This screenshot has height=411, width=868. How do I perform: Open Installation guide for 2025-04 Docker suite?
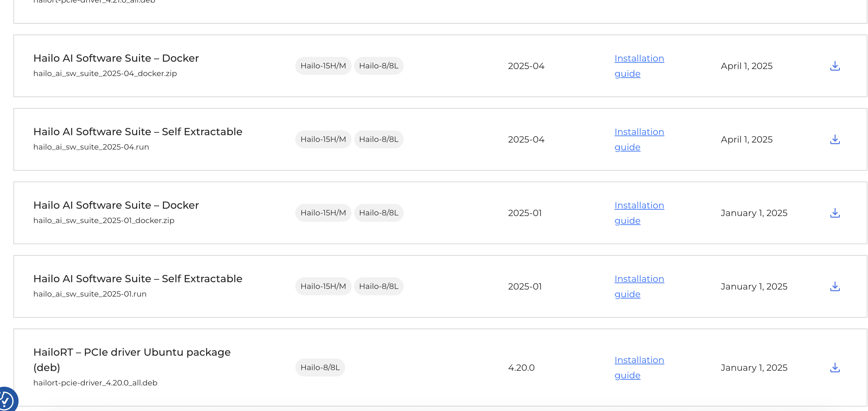coord(639,58)
